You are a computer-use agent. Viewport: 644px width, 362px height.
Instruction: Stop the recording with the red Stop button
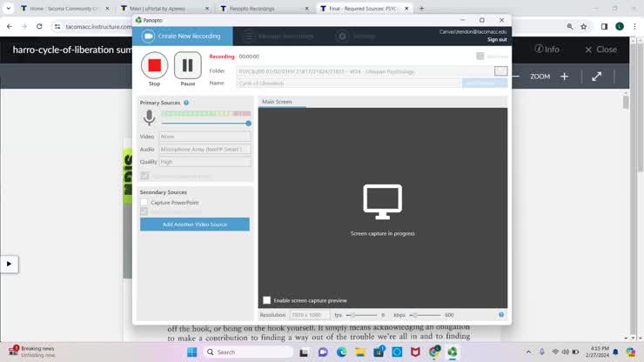[154, 65]
